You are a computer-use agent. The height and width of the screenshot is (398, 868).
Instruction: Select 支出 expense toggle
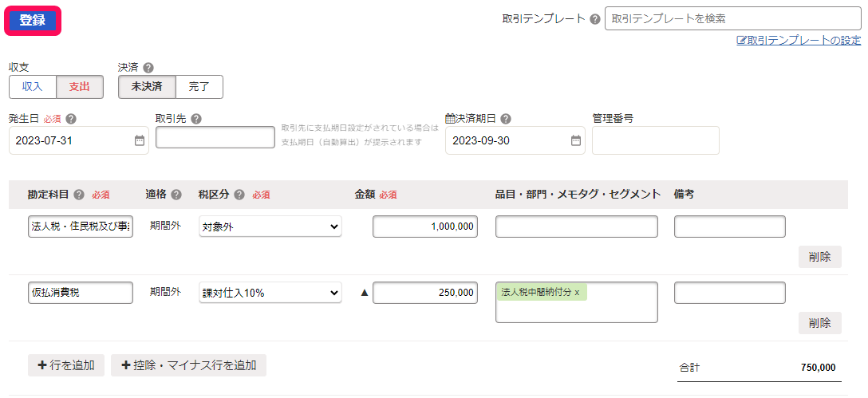point(80,87)
